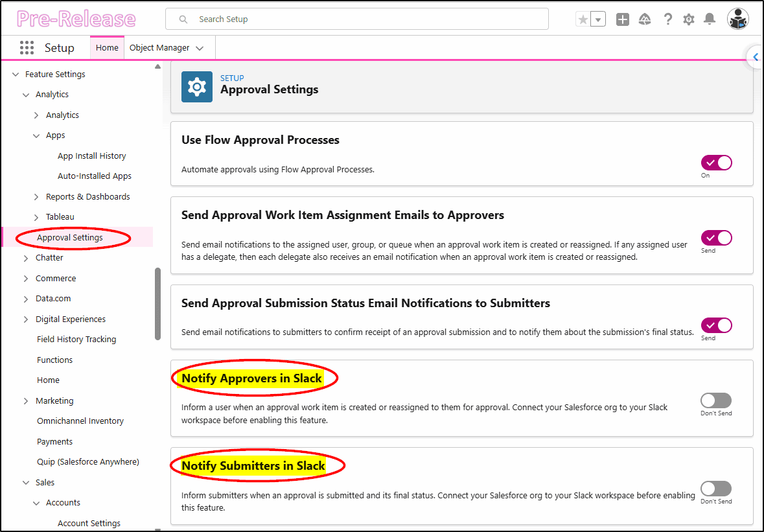Open Home under Feature Settings

pyautogui.click(x=48, y=380)
